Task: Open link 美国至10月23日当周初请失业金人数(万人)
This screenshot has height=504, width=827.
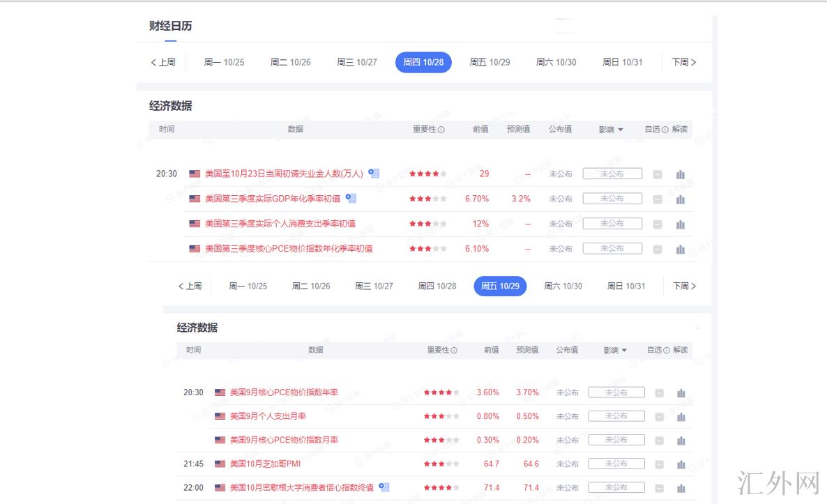Action: (x=284, y=174)
